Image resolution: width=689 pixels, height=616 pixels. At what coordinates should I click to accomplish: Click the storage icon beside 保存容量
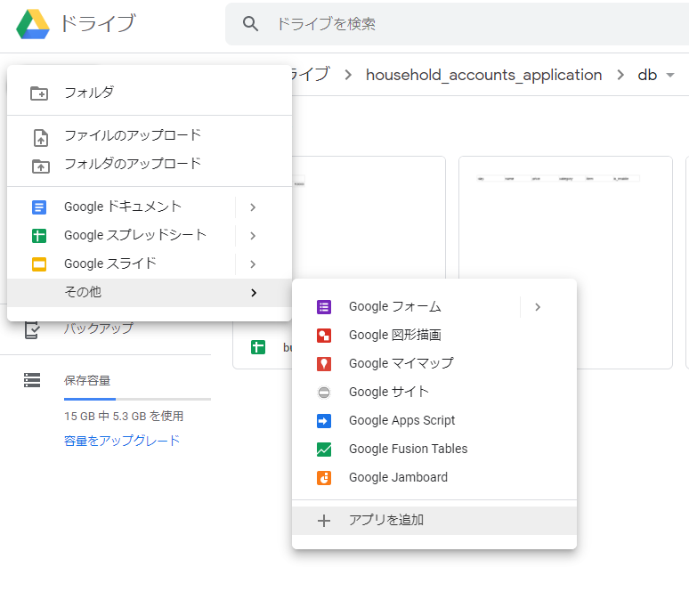32,380
